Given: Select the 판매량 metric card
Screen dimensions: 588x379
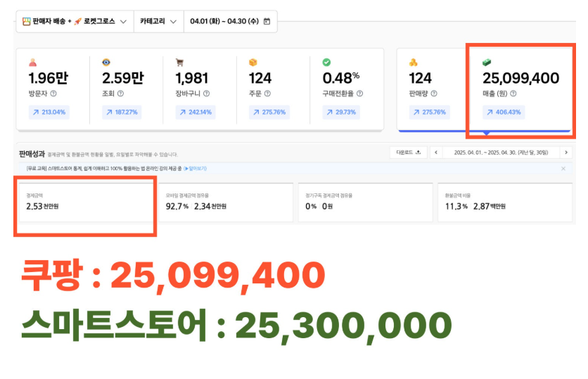Looking at the screenshot, I should [429, 88].
